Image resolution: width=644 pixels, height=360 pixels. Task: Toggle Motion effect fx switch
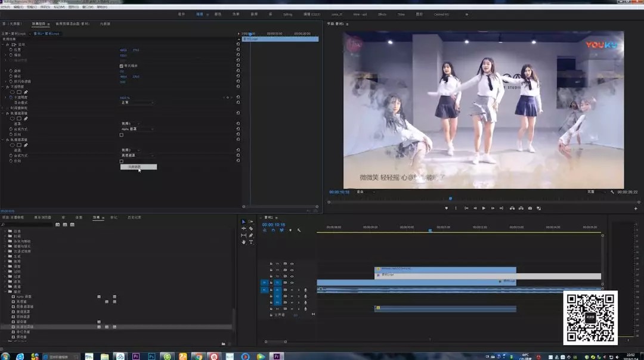8,44
